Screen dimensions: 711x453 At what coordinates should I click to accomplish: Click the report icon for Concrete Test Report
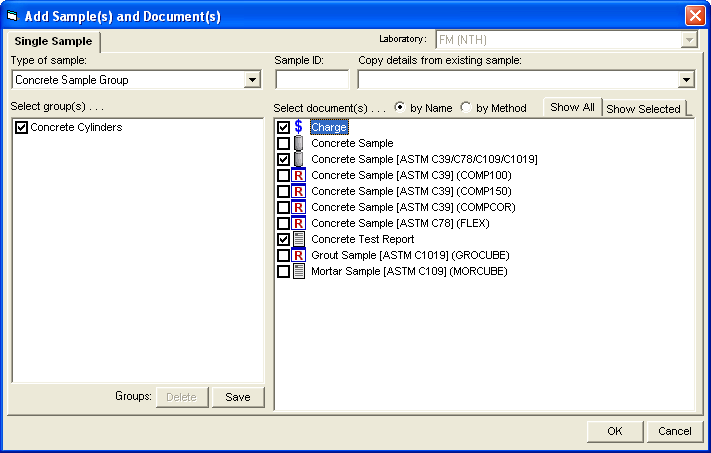click(298, 239)
